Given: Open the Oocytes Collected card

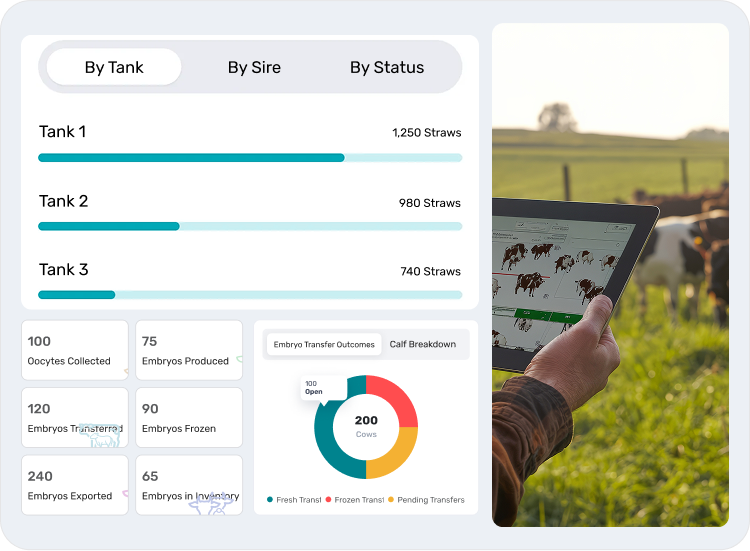Looking at the screenshot, I should click(75, 350).
